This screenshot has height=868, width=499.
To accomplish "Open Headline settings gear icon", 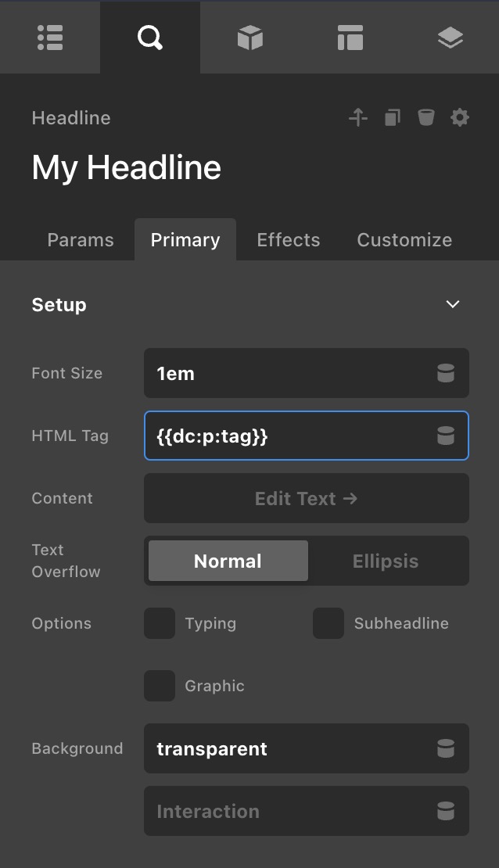I will 460,118.
